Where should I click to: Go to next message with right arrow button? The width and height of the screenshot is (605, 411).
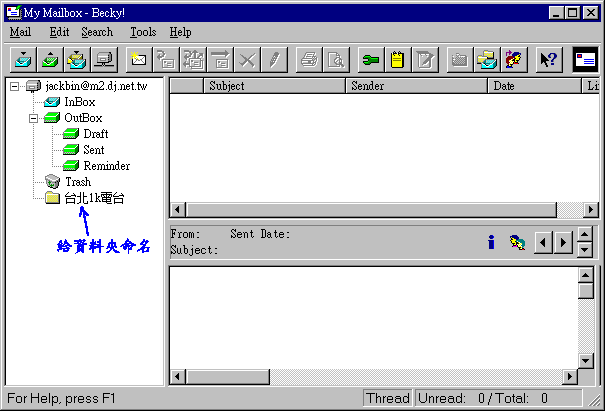[563, 242]
